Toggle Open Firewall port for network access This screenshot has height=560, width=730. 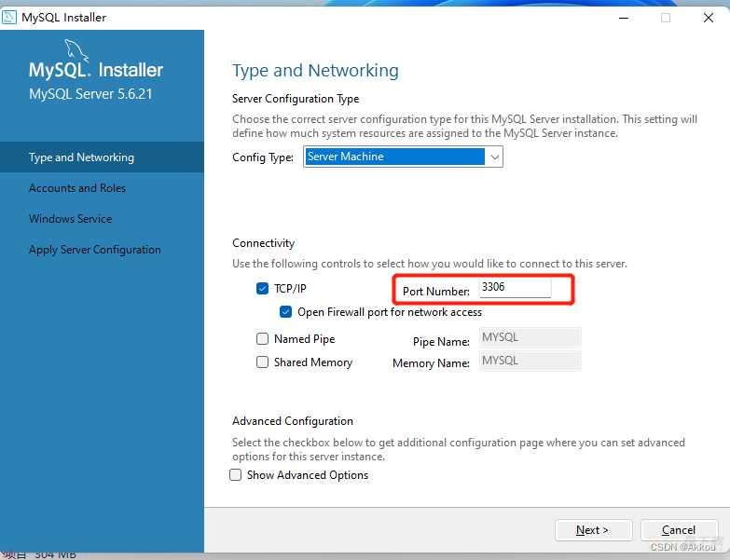(285, 311)
